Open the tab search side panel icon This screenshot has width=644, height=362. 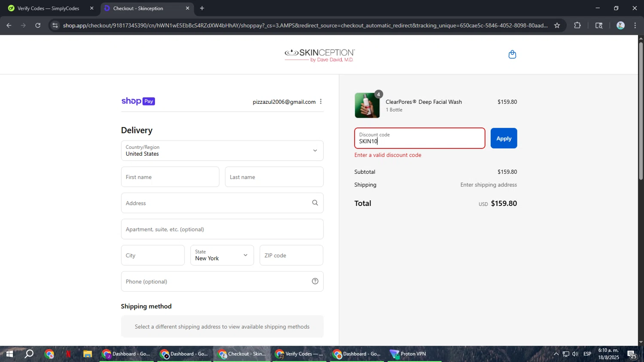tap(599, 25)
